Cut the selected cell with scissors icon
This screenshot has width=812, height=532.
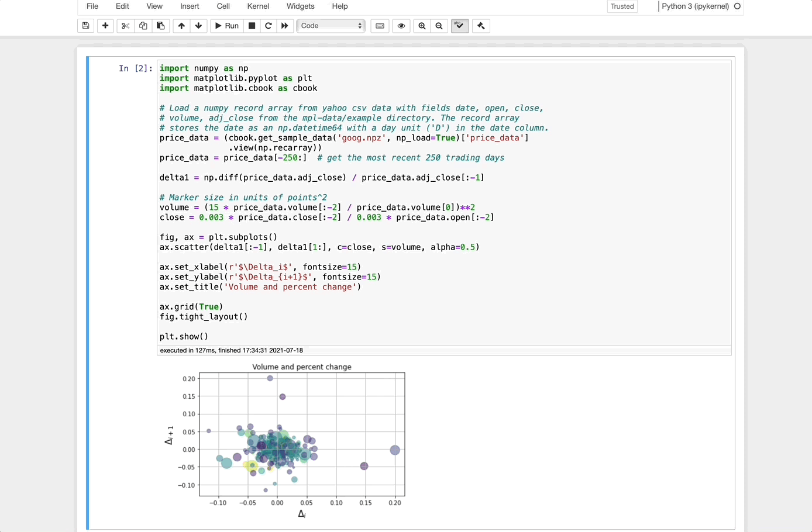[x=125, y=26]
